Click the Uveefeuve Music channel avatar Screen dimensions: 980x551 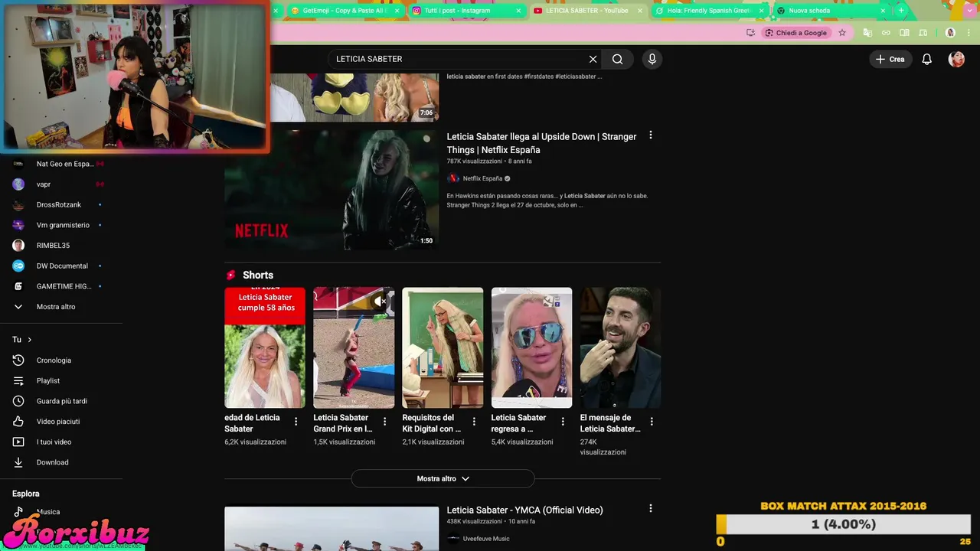(x=453, y=539)
